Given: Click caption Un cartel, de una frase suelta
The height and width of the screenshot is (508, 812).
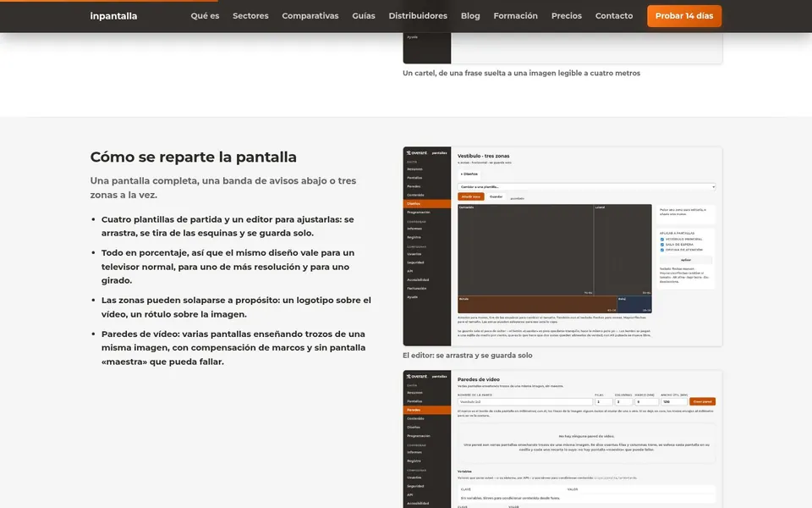Looking at the screenshot, I should coord(522,73).
